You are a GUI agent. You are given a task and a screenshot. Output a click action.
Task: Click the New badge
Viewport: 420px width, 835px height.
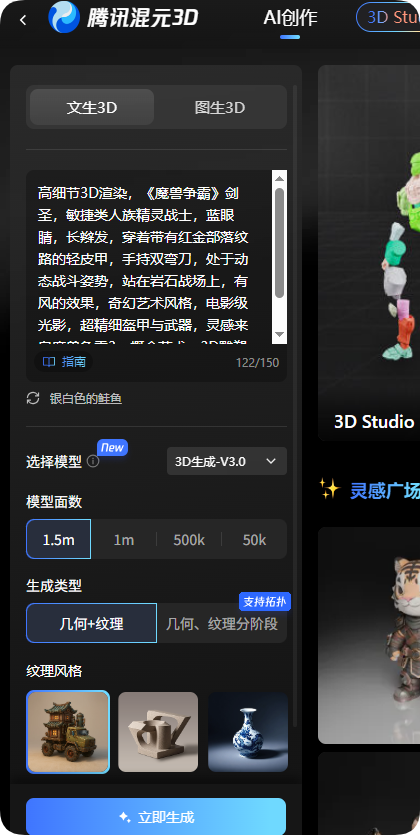point(112,447)
